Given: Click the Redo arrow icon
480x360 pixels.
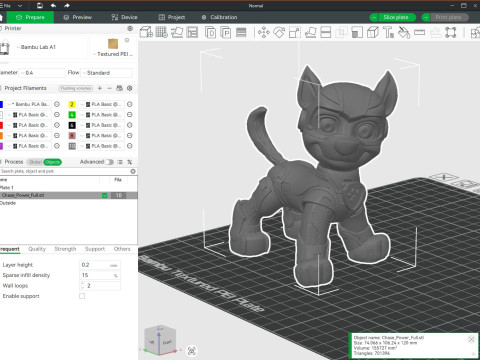Looking at the screenshot, I should (x=67, y=5).
